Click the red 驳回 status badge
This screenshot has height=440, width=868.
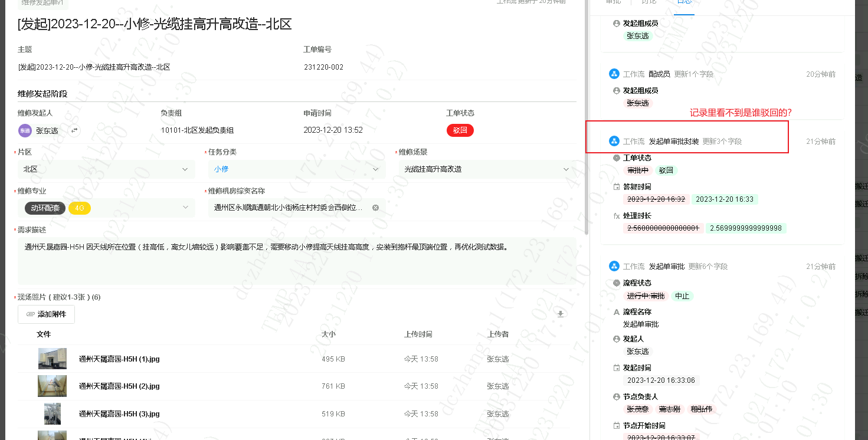tap(460, 130)
